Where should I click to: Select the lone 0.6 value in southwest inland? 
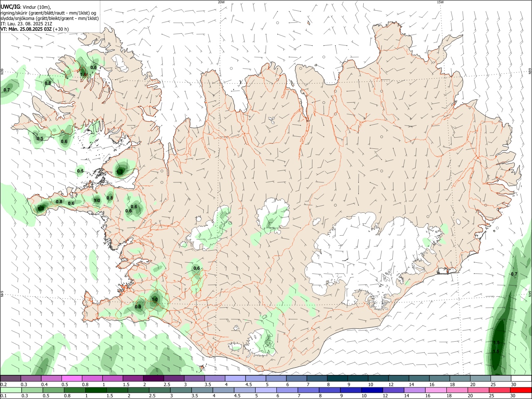pyautogui.click(x=197, y=268)
